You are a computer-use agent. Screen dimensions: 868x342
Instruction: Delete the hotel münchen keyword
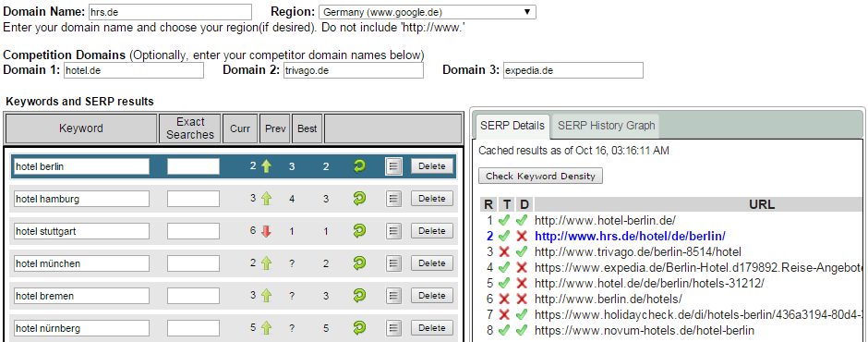(432, 263)
